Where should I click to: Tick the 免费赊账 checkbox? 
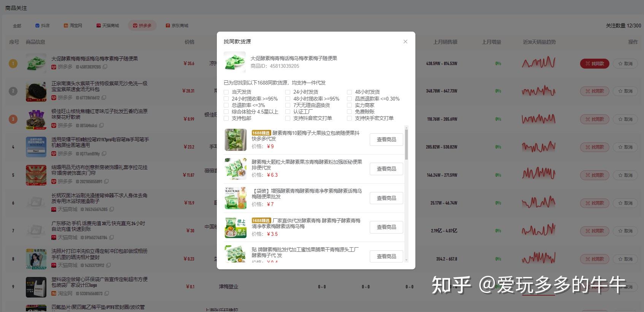350,112
